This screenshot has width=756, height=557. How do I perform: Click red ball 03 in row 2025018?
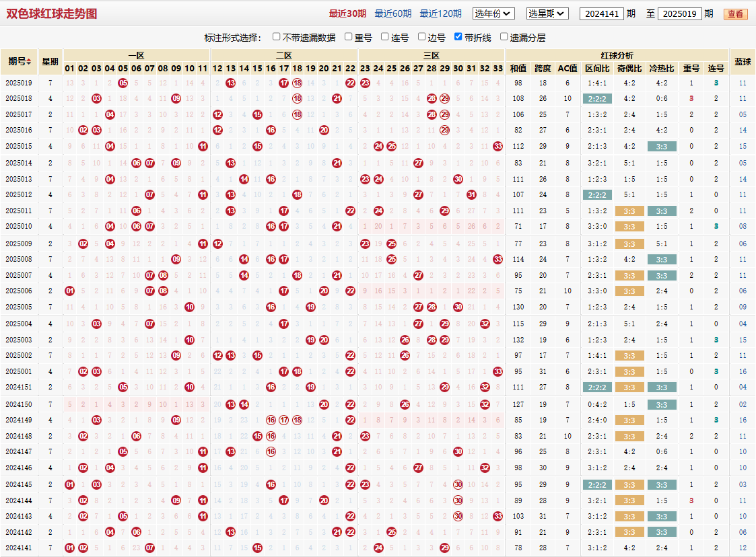[x=96, y=98]
